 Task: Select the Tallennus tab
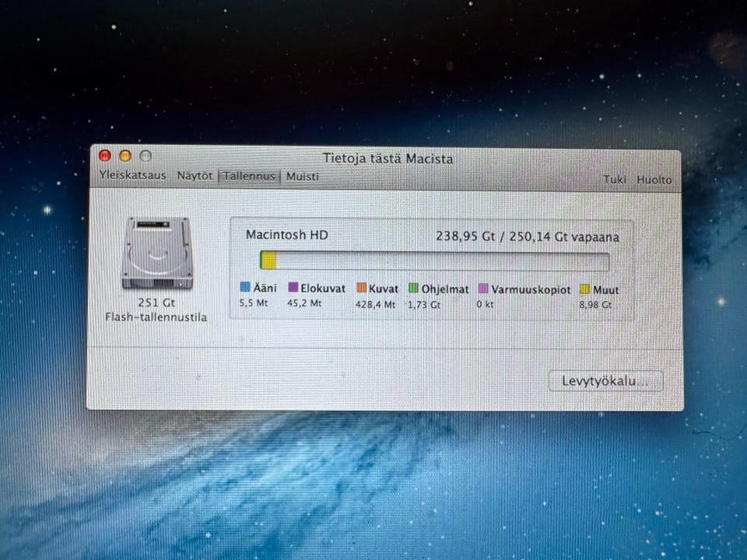click(x=249, y=177)
